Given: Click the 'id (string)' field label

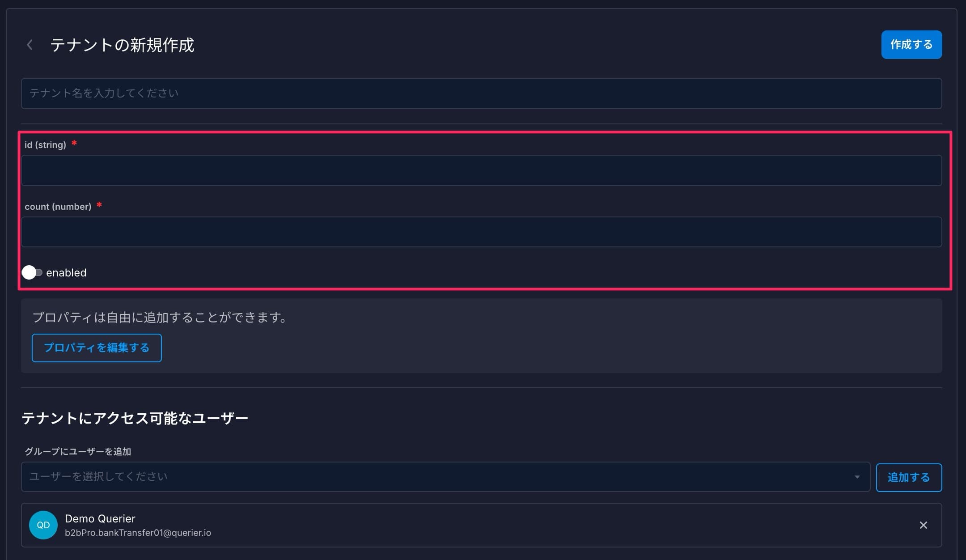Looking at the screenshot, I should 45,145.
